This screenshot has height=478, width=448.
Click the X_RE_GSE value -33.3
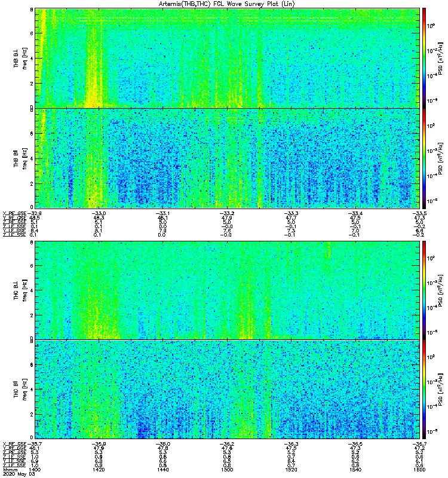point(291,213)
